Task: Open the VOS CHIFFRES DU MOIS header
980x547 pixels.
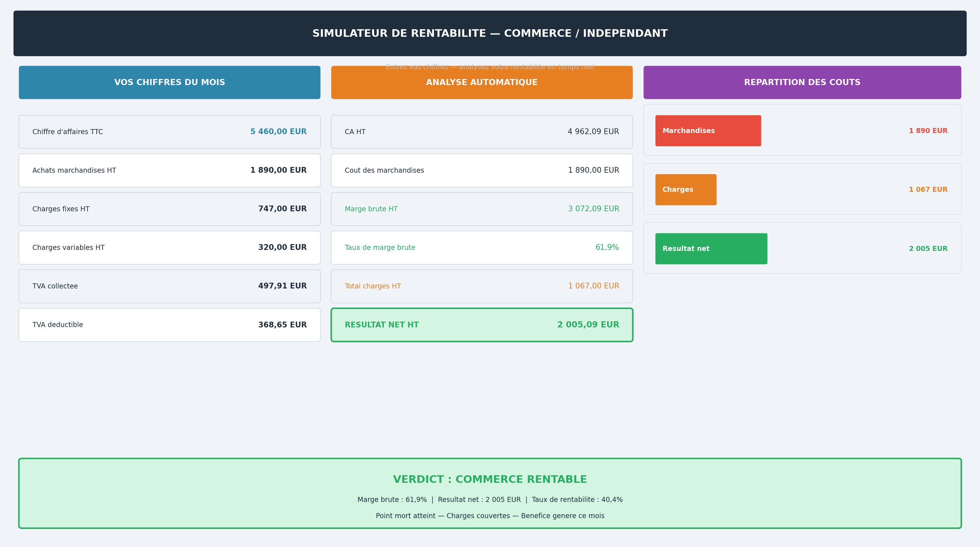Action: 169,83
